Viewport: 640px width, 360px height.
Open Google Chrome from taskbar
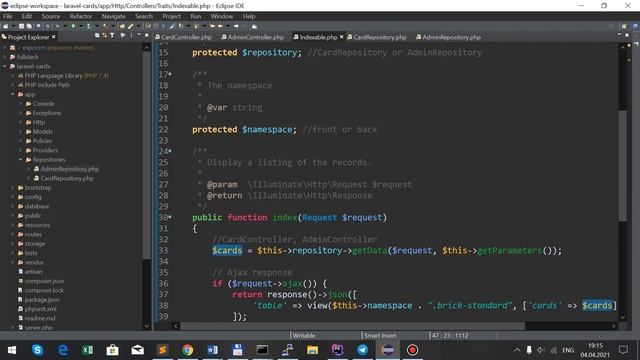click(187, 350)
